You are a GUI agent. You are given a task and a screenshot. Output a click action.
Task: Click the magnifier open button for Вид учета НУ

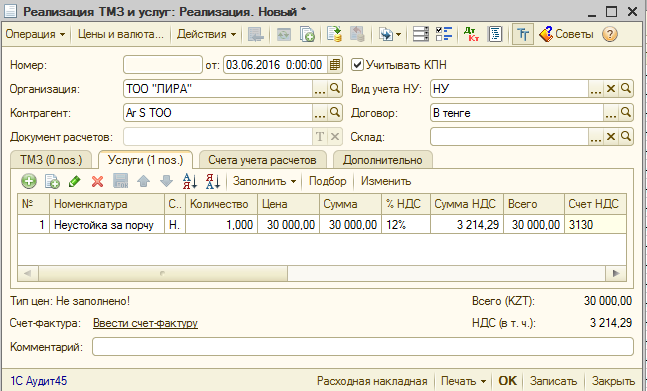tap(626, 89)
